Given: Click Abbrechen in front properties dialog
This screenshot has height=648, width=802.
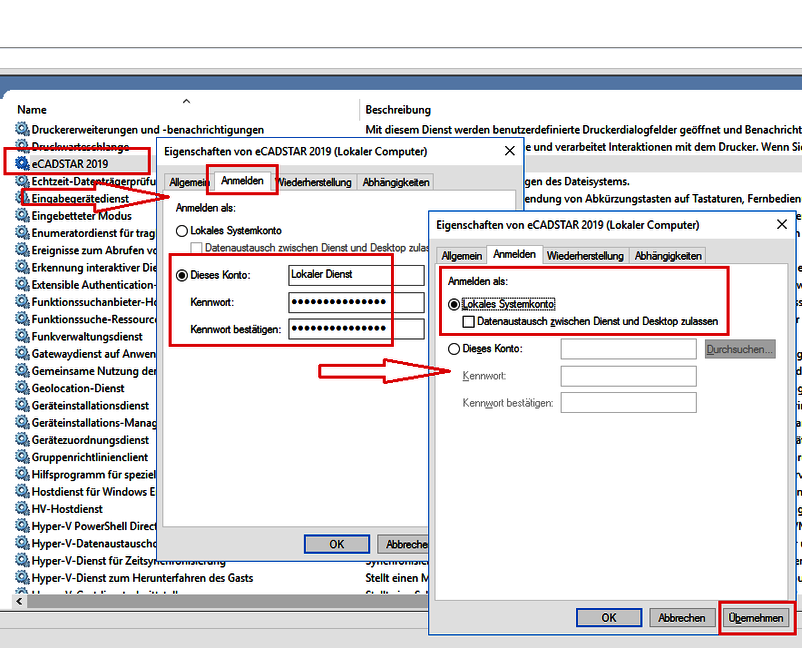Looking at the screenshot, I should pos(682,618).
